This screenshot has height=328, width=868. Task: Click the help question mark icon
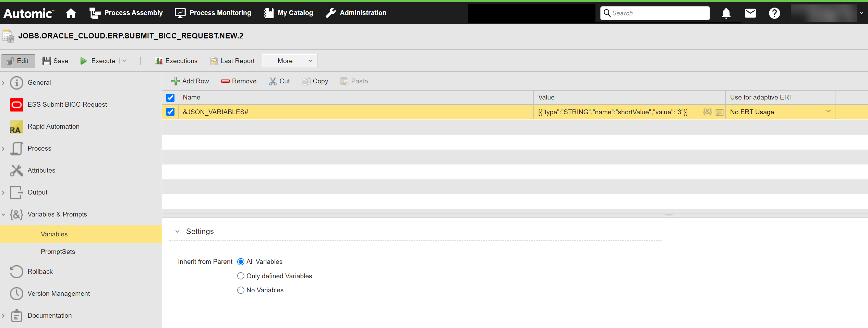point(774,13)
